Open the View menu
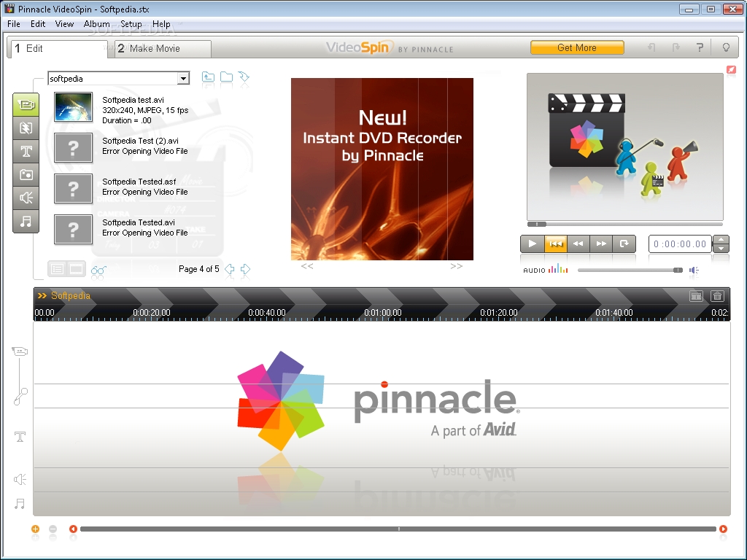The image size is (747, 560). tap(64, 24)
